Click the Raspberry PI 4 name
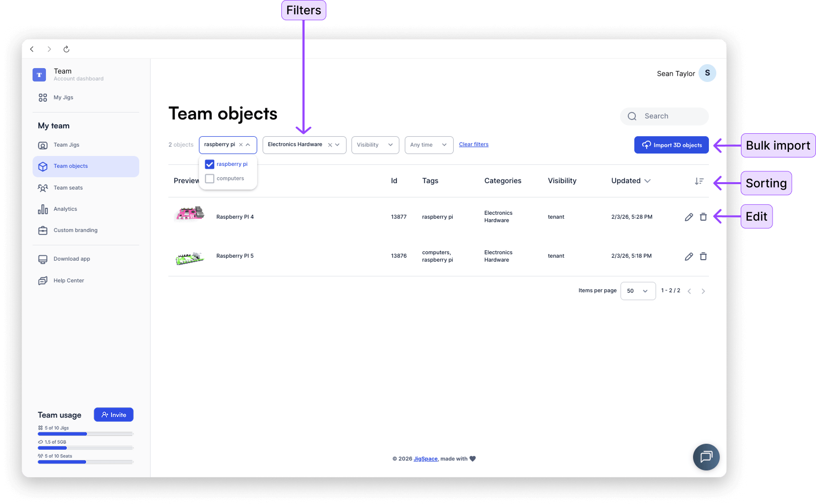 coord(235,217)
